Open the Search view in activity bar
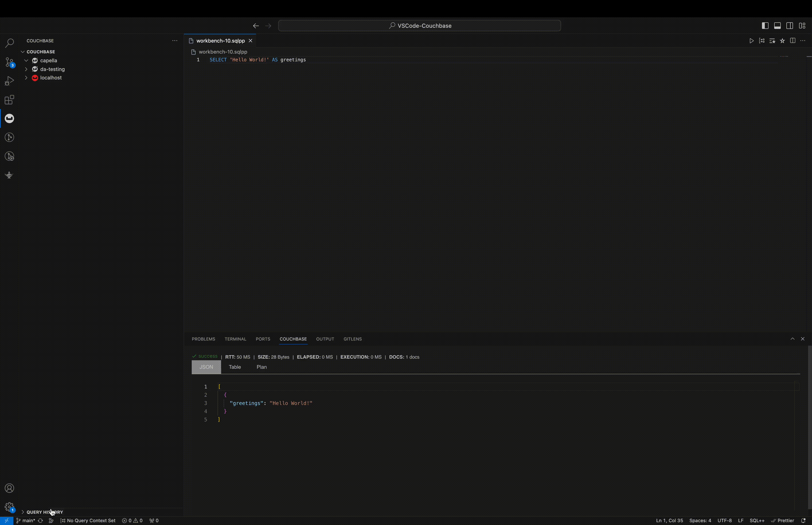Image resolution: width=812 pixels, height=525 pixels. pyautogui.click(x=10, y=43)
